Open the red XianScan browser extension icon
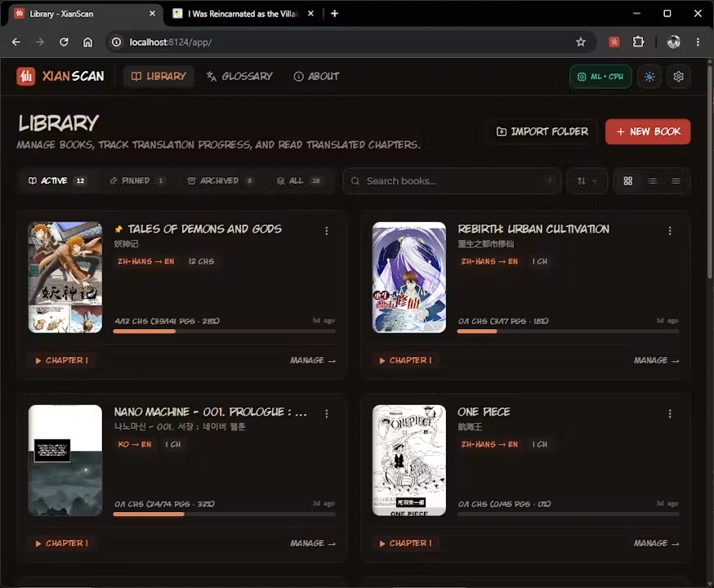714x588 pixels. click(614, 42)
